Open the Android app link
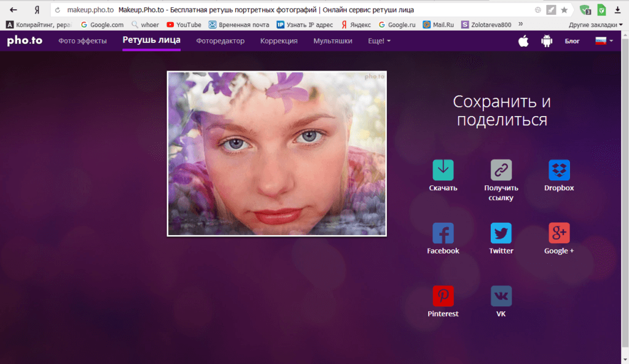The width and height of the screenshot is (629, 364). 547,41
